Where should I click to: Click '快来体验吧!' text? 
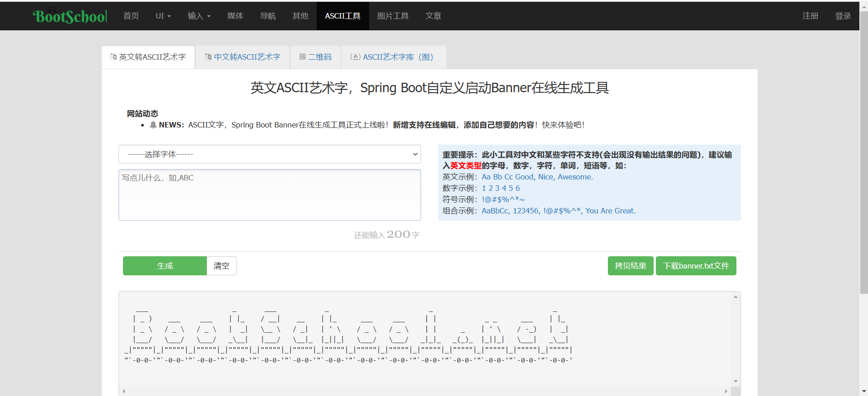click(563, 125)
